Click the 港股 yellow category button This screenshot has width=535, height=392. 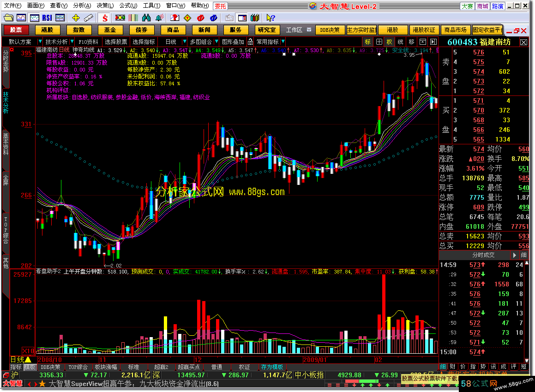coord(47,30)
